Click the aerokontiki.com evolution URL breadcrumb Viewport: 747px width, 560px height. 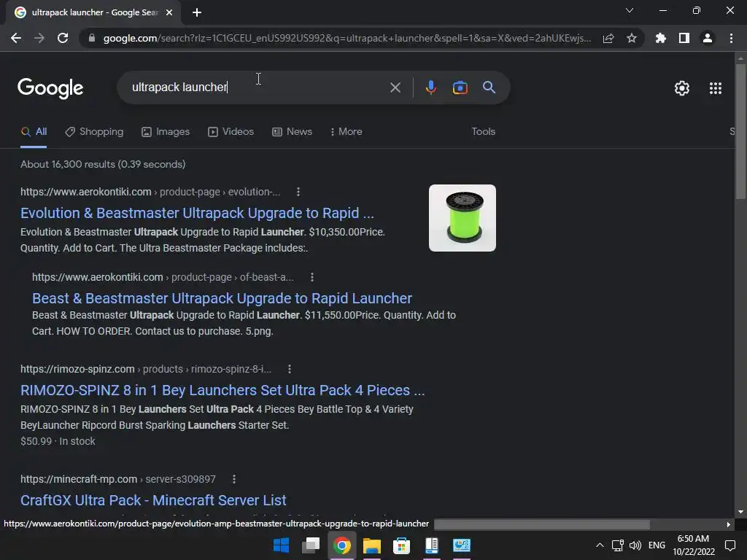point(150,192)
